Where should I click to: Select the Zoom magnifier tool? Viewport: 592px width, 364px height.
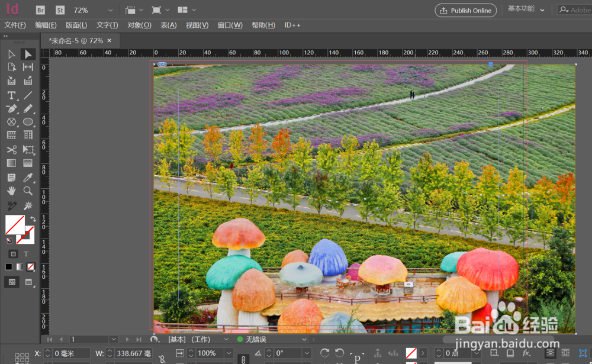coord(28,191)
